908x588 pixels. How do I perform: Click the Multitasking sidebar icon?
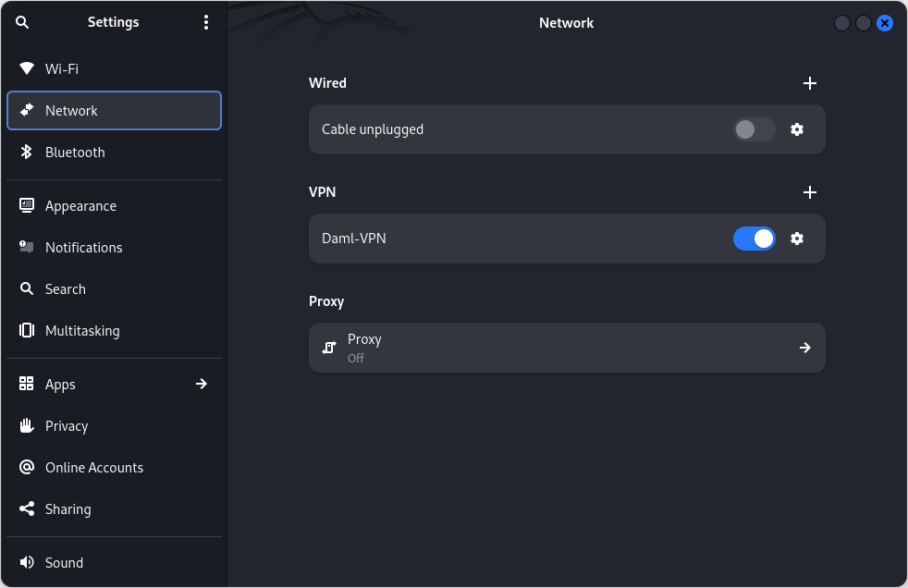point(26,330)
